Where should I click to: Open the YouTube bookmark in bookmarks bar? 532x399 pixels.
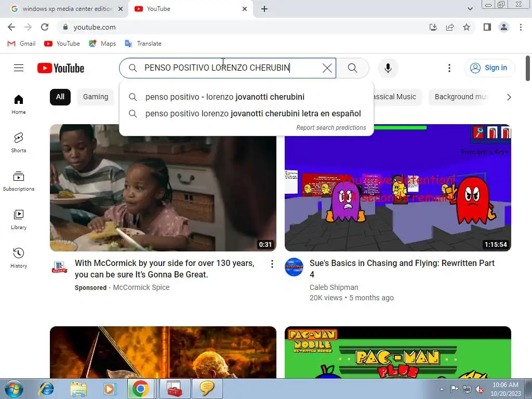(x=62, y=44)
